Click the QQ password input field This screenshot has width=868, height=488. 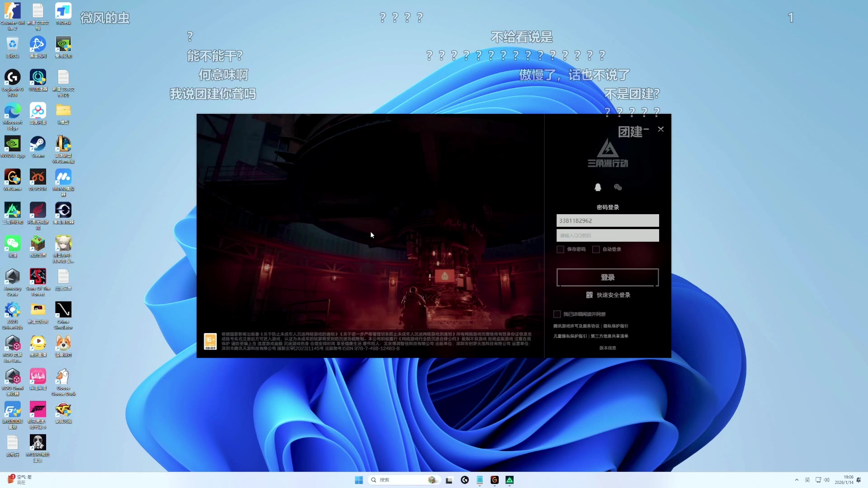pos(608,235)
